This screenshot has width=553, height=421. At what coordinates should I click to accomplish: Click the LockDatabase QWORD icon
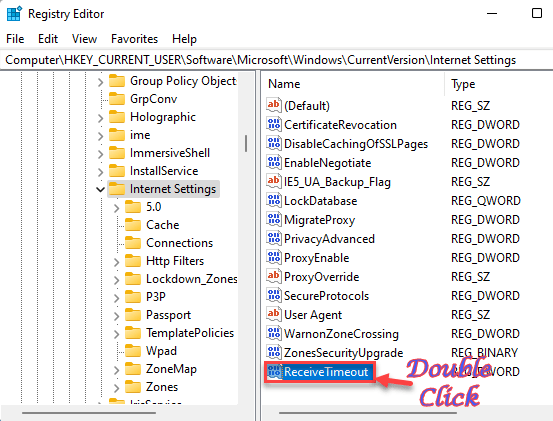tap(274, 201)
